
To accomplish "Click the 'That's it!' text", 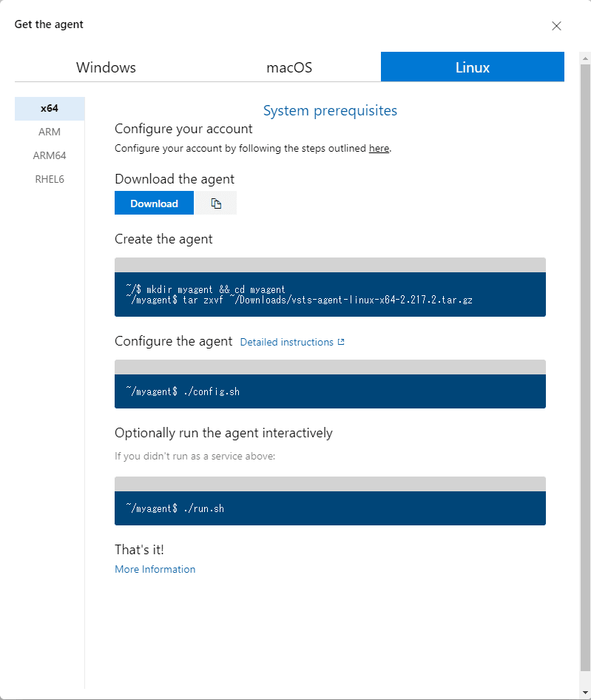I will [x=139, y=550].
